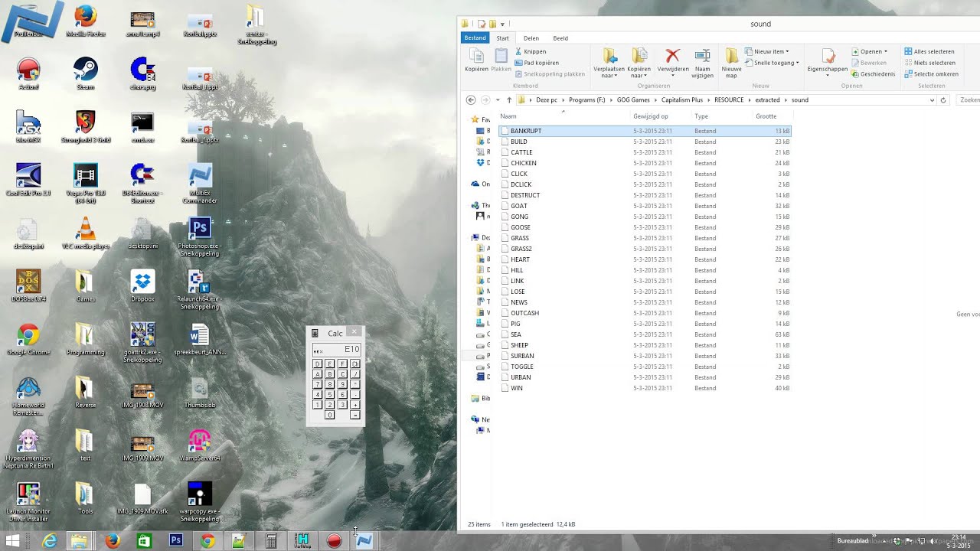Click Pad kopiëren in the ribbon

pyautogui.click(x=536, y=63)
